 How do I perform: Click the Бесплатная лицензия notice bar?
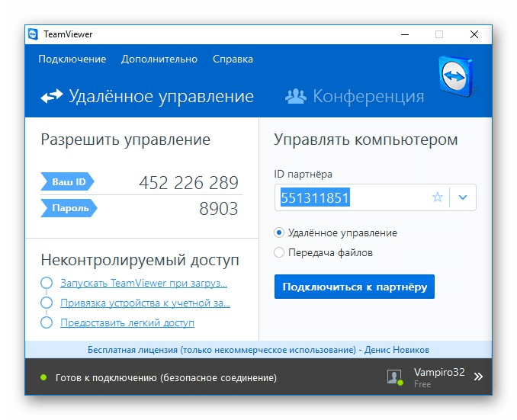pos(258,349)
